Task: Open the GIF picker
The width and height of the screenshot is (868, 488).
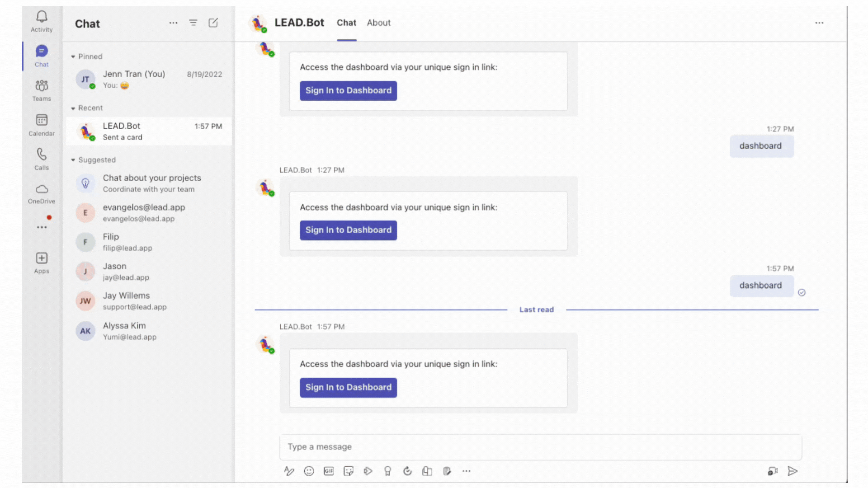Action: tap(329, 471)
